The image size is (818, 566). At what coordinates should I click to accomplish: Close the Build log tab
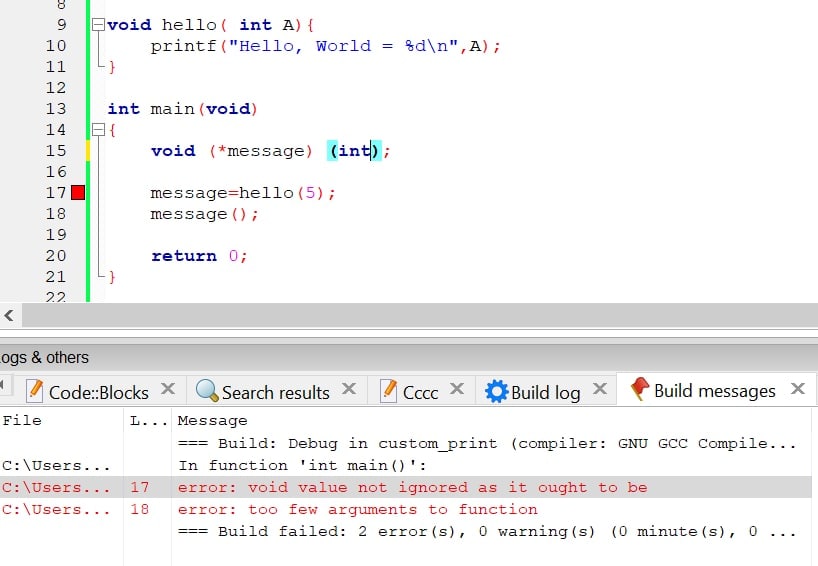pos(600,389)
